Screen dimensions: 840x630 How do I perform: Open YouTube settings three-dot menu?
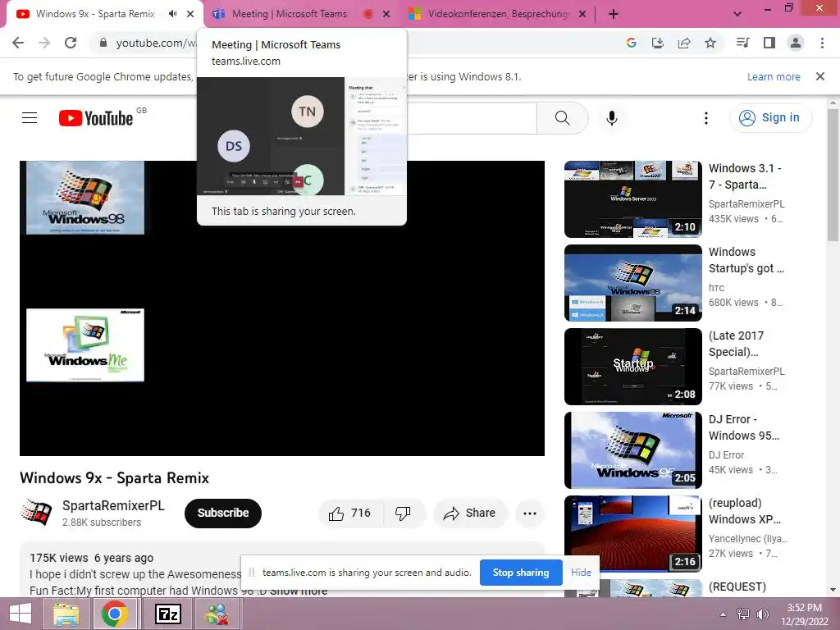pyautogui.click(x=706, y=118)
